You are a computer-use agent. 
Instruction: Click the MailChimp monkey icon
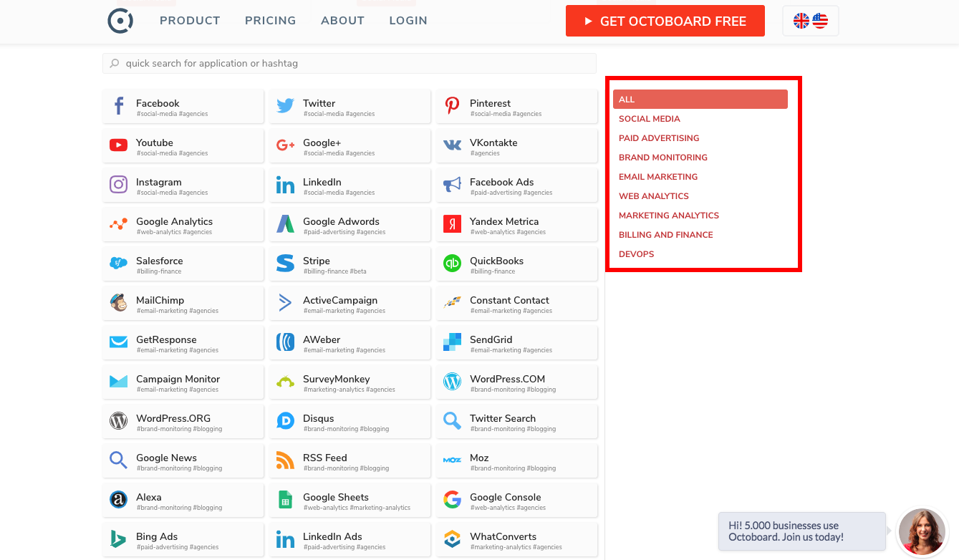click(x=119, y=303)
